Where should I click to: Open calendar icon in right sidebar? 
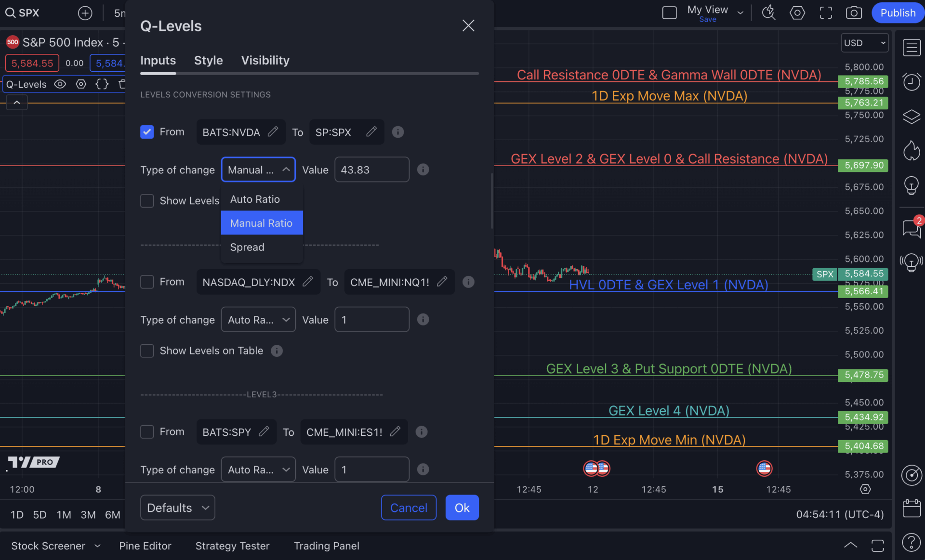912,508
